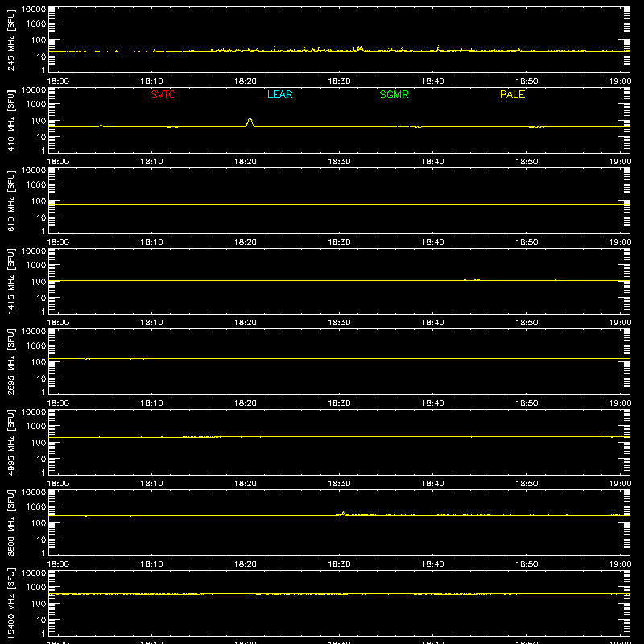644x644 pixels.
Task: Click the 410 MHz [SFU] axis title
Action: point(11,120)
